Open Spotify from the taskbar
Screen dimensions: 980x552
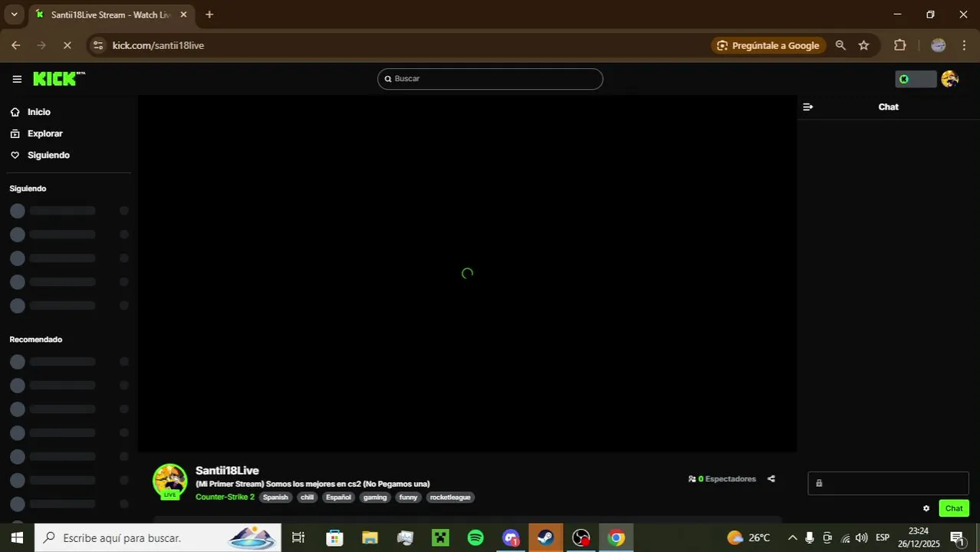tap(475, 537)
